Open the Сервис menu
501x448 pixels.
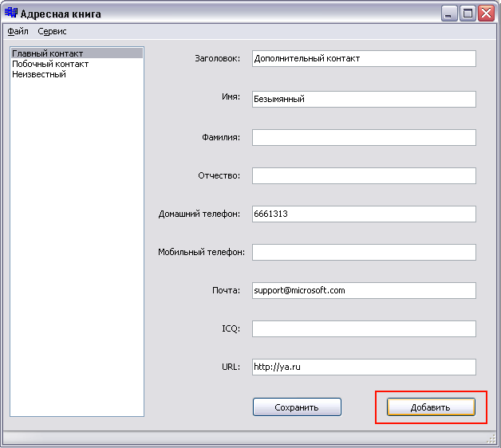pos(52,31)
